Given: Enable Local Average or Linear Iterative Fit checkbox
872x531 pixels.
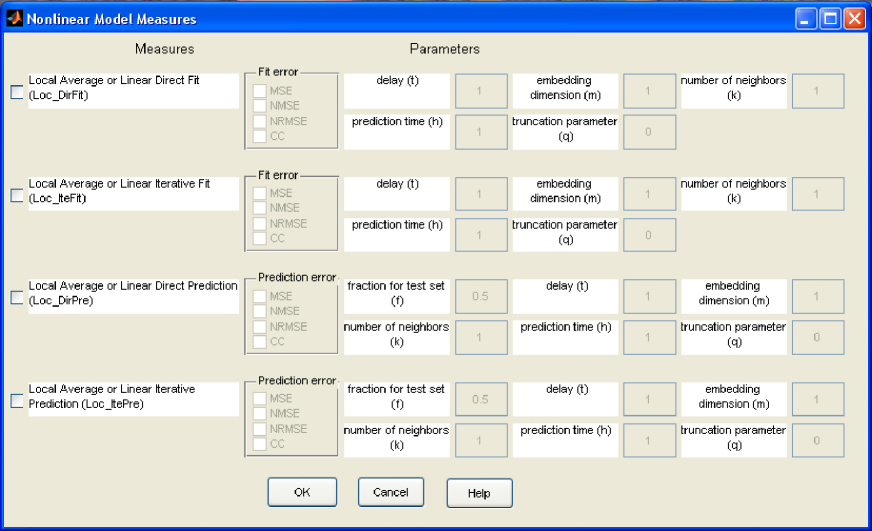Looking at the screenshot, I should pos(17,195).
